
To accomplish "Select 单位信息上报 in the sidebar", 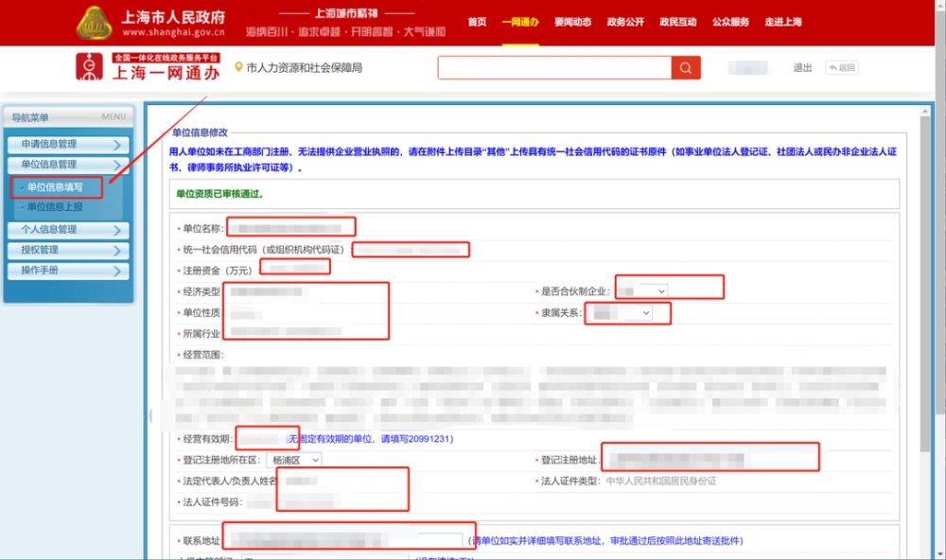I will tap(54, 207).
